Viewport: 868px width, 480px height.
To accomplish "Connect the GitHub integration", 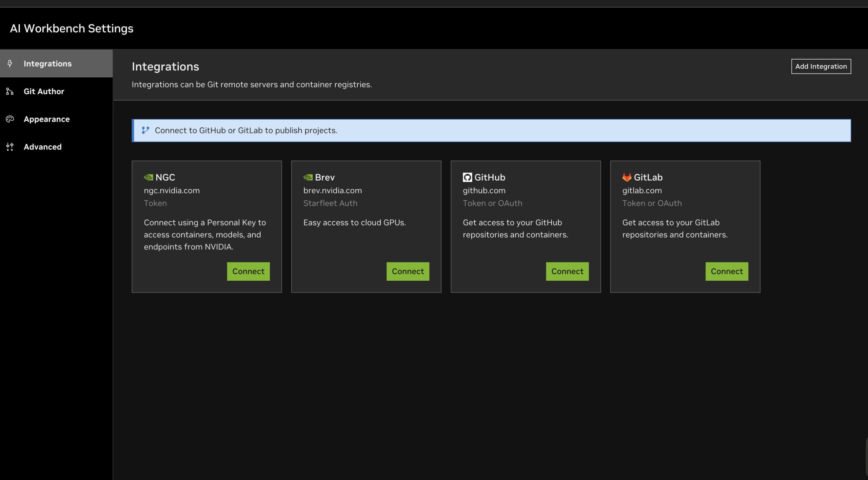I will [567, 271].
